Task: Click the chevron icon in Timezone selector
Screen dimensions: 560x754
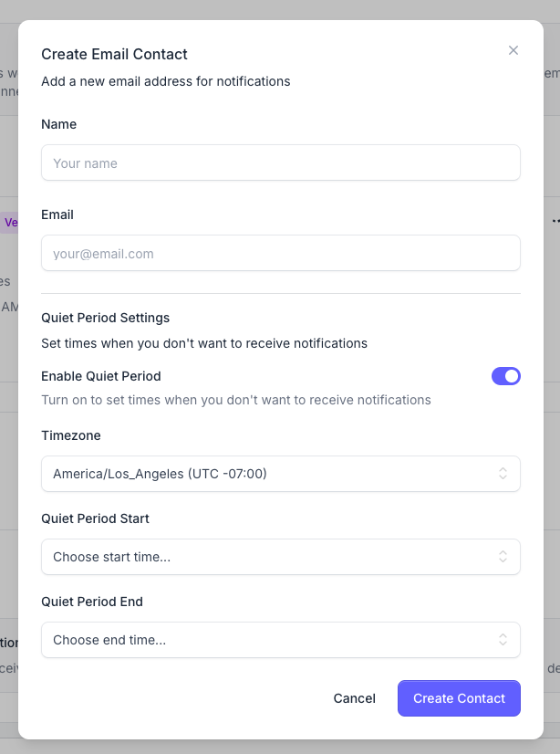Action: (503, 474)
